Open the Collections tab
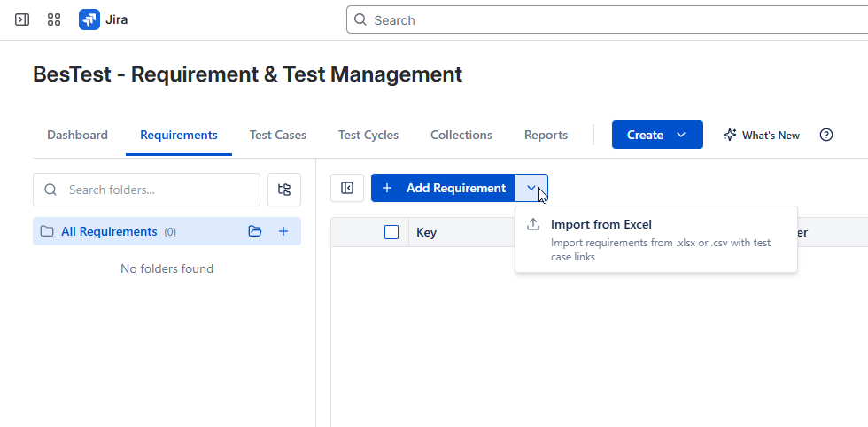Image resolution: width=868 pixels, height=427 pixels. click(461, 135)
